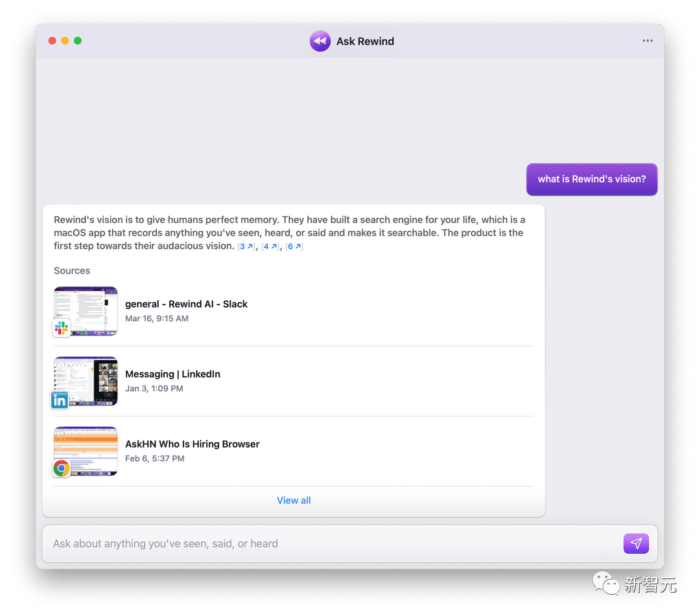Open the AskHN Who Is Hiring thumbnail
700x616 pixels.
(x=86, y=451)
